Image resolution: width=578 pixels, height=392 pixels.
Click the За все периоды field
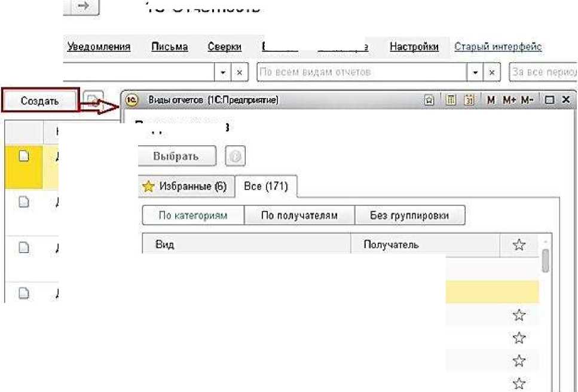543,72
